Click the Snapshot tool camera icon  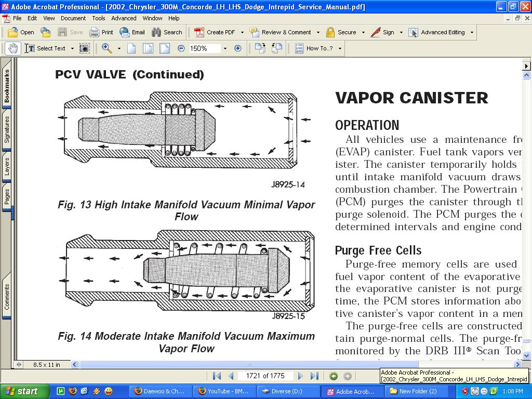84,48
